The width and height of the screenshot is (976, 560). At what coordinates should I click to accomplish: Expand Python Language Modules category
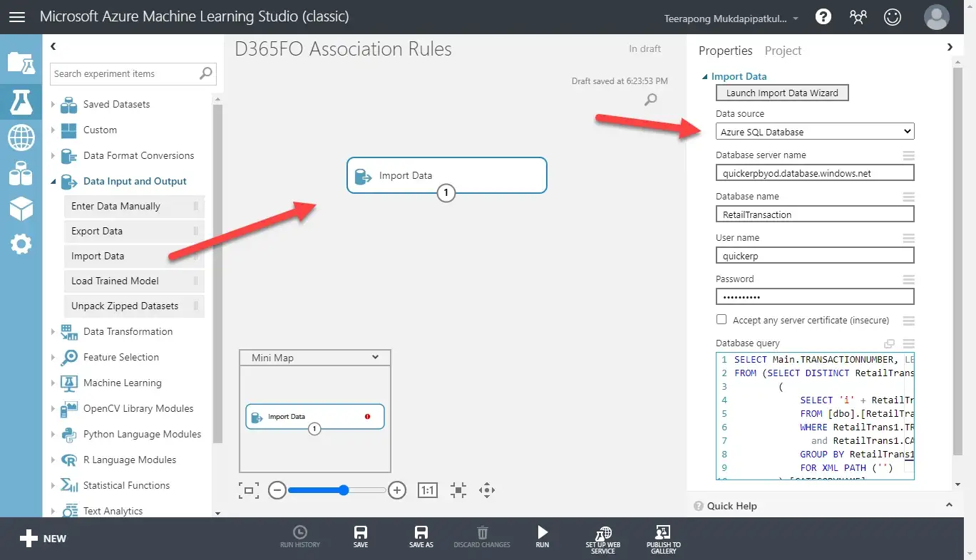coord(53,434)
